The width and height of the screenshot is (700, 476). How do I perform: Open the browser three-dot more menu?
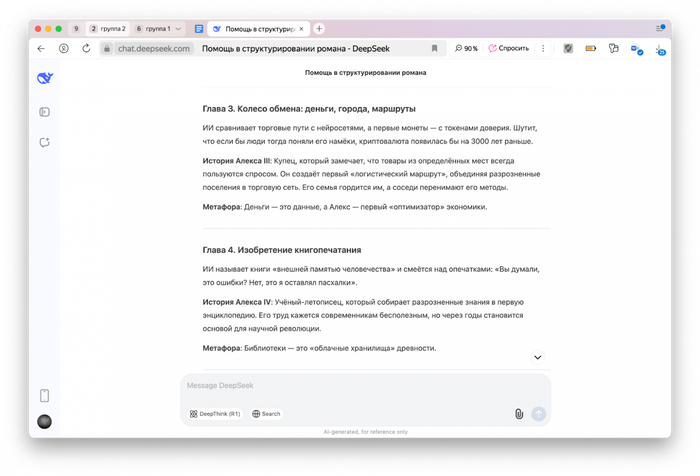[543, 48]
